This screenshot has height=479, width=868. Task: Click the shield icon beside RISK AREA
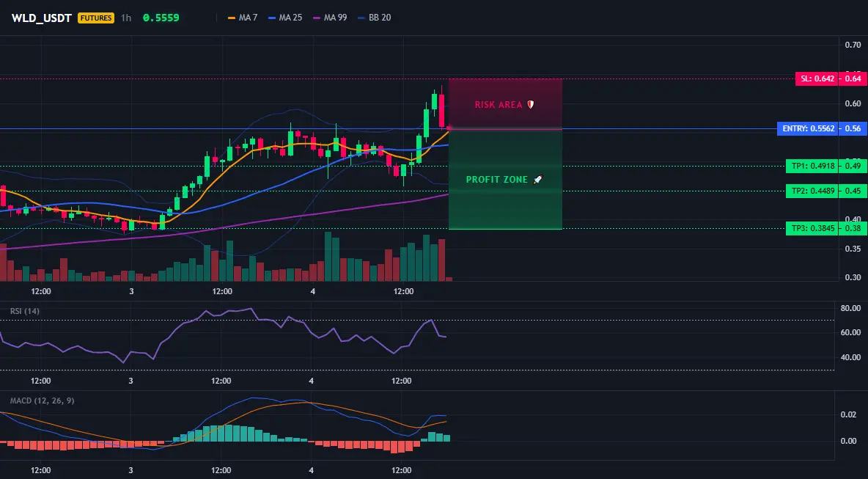(x=530, y=105)
